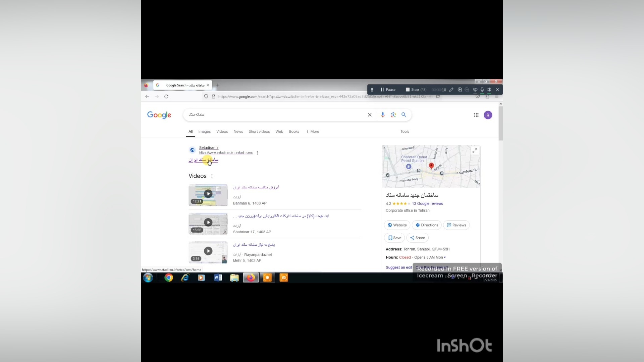Zoom in using the recorder magnifier plus icon
Viewport: 644px width, 362px height.
tap(460, 90)
